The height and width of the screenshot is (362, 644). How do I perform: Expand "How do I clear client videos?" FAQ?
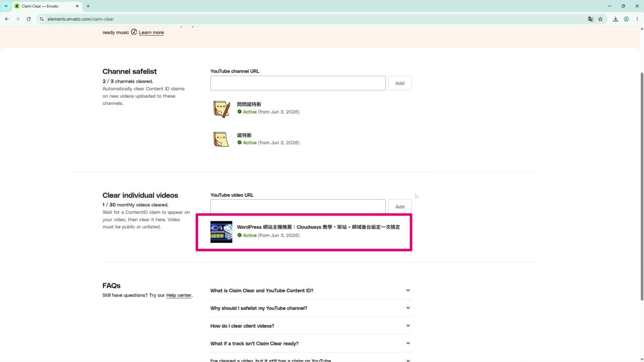pyautogui.click(x=311, y=326)
